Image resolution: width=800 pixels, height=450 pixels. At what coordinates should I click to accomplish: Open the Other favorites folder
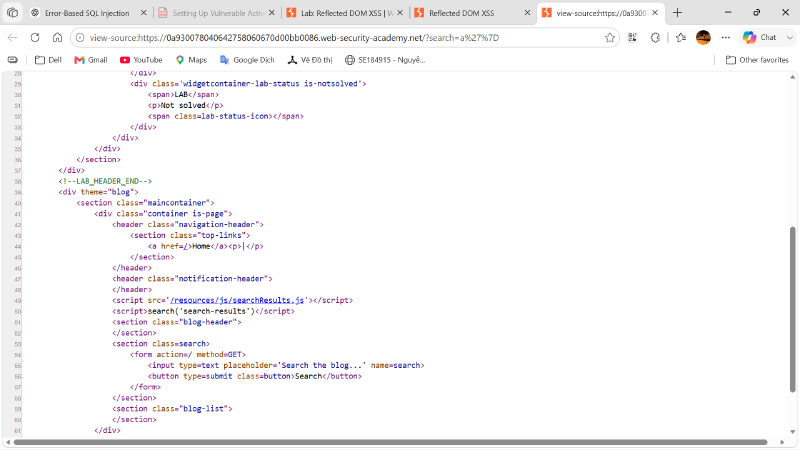pyautogui.click(x=757, y=60)
